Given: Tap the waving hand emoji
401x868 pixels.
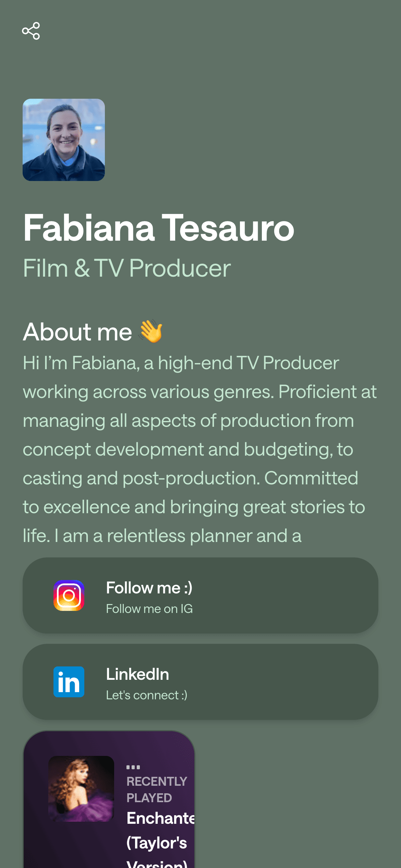Looking at the screenshot, I should 151,331.
